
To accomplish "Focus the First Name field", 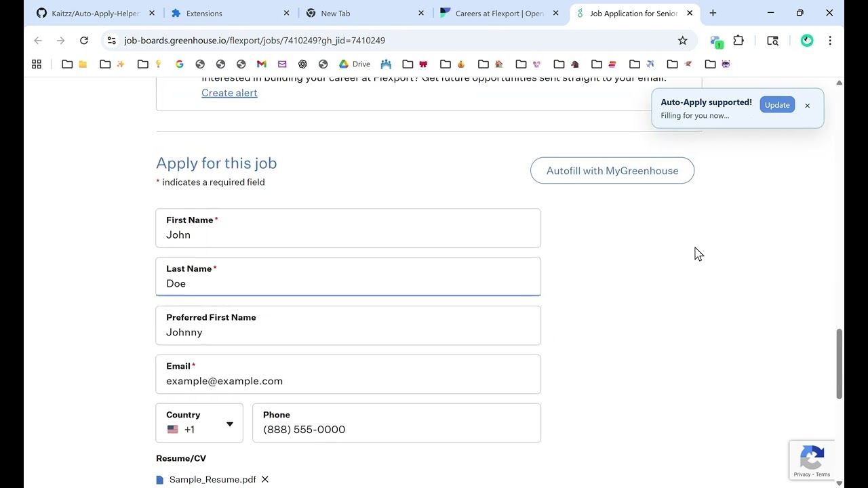I will click(348, 228).
